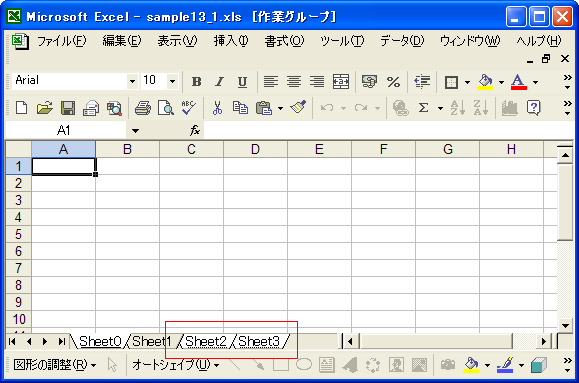Toggle Underline formatting
Image resolution: width=579 pixels, height=383 pixels.
[x=242, y=82]
